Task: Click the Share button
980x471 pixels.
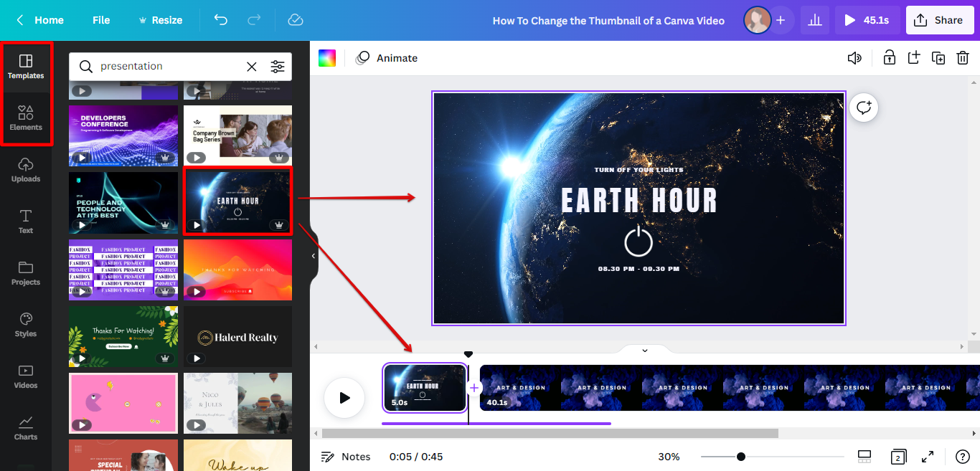Action: point(939,20)
